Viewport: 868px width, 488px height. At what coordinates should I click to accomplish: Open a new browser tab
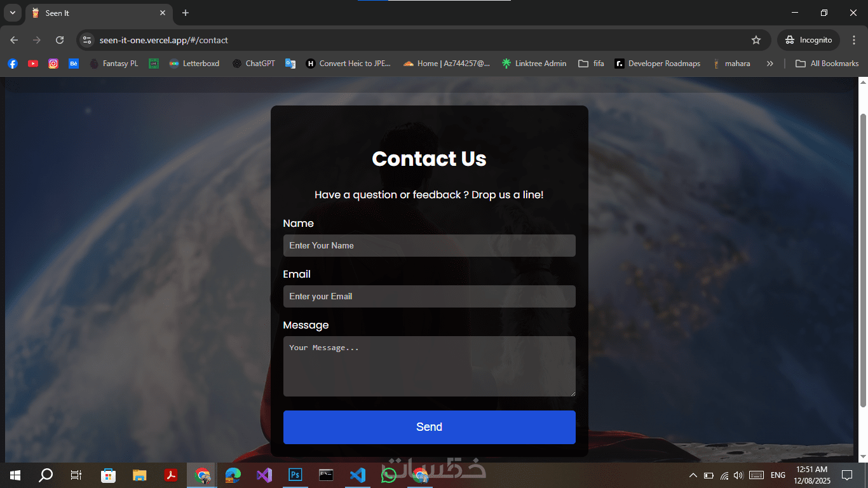186,13
